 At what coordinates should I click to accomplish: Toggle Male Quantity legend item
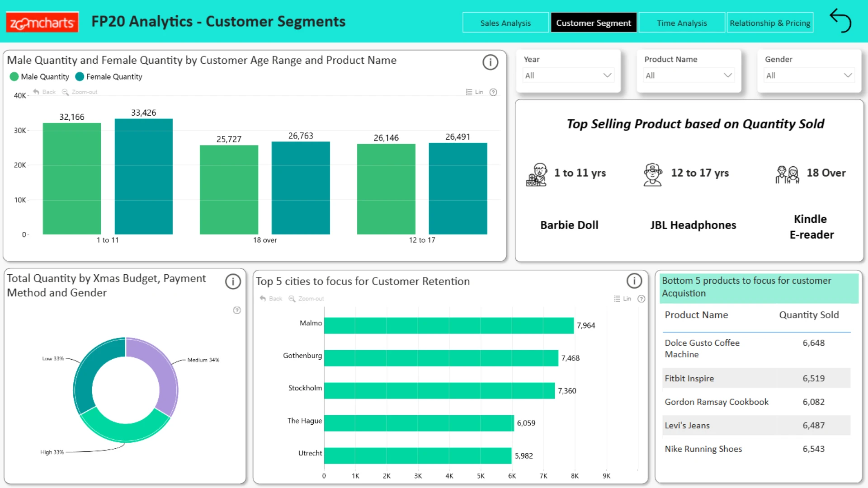[x=39, y=77]
